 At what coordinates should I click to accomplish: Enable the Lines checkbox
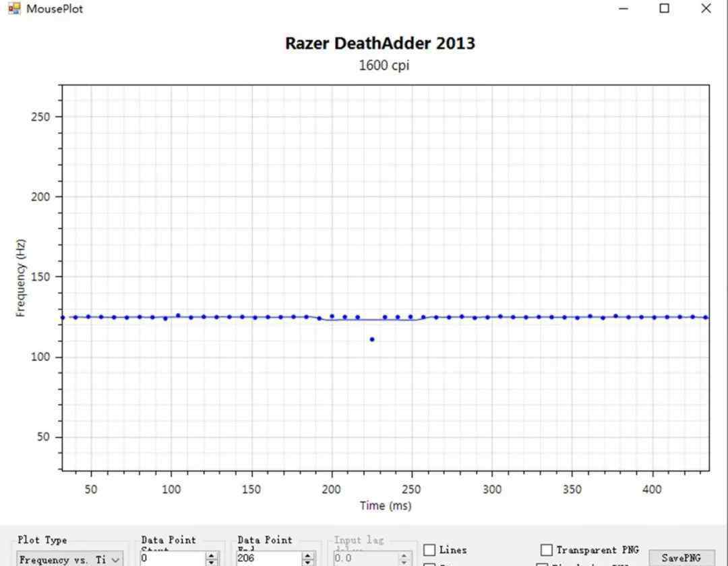coord(429,550)
